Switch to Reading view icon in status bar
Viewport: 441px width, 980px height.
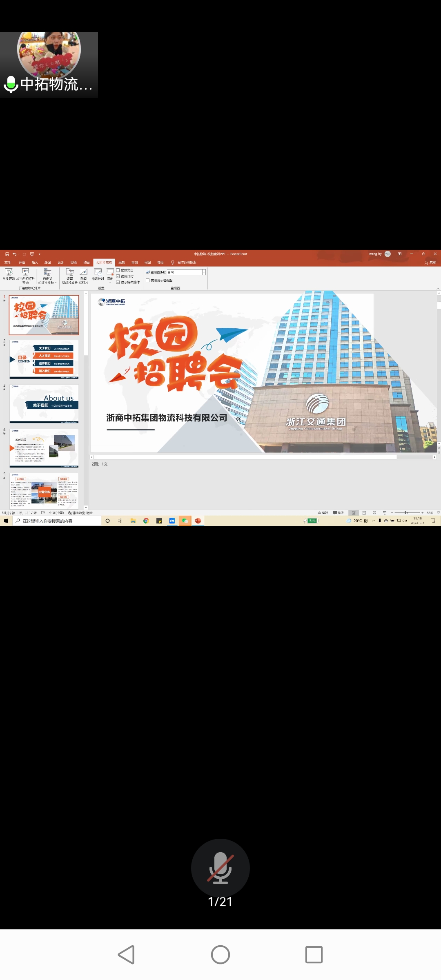tap(374, 513)
